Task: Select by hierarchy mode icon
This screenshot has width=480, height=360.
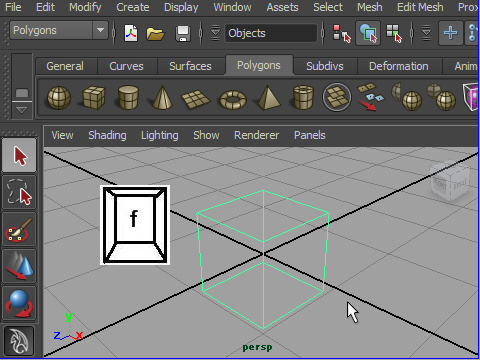Action: 342,33
